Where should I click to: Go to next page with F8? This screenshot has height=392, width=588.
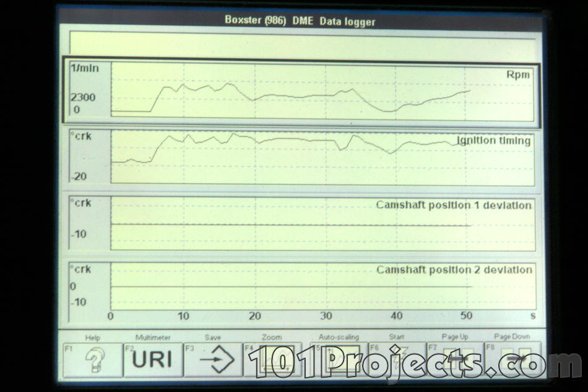(513, 360)
